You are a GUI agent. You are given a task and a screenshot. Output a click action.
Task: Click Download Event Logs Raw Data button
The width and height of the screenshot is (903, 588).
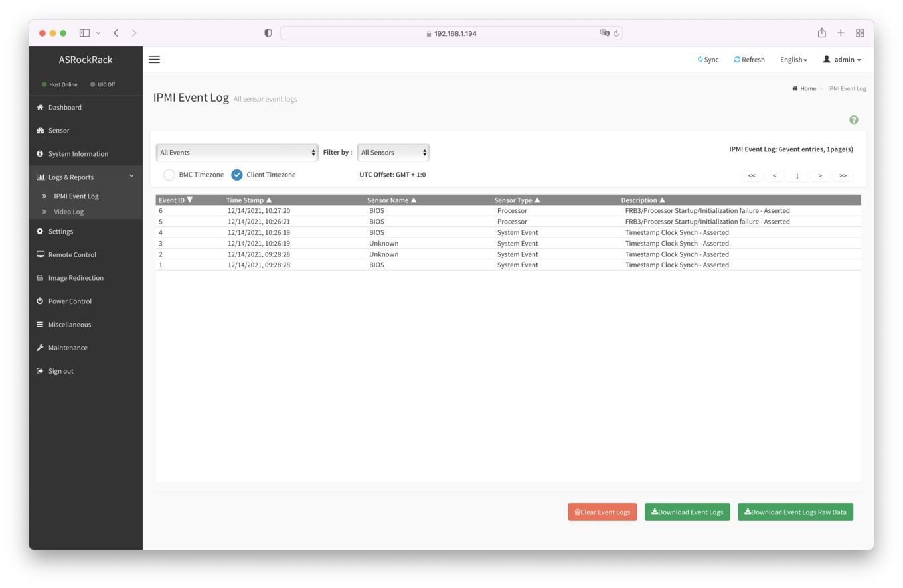795,512
